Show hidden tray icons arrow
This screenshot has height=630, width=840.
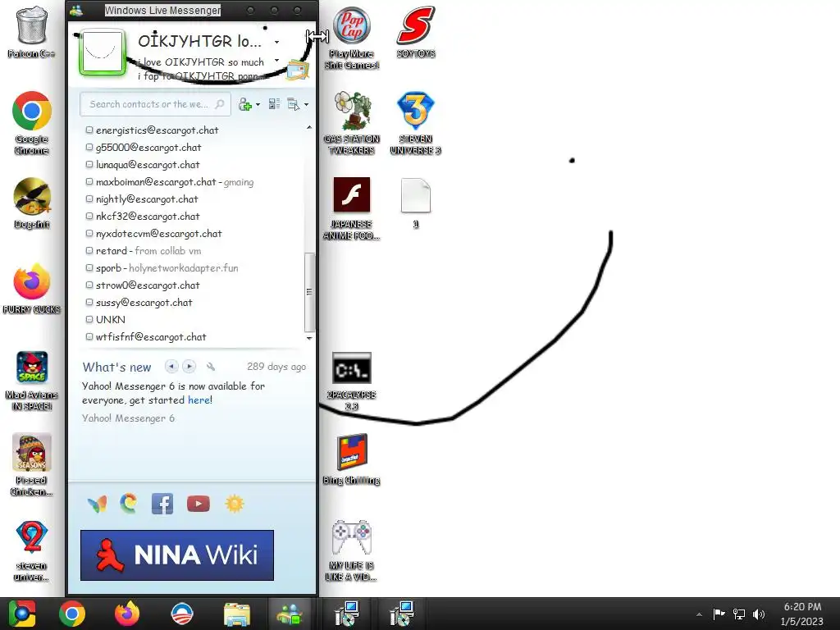point(699,614)
